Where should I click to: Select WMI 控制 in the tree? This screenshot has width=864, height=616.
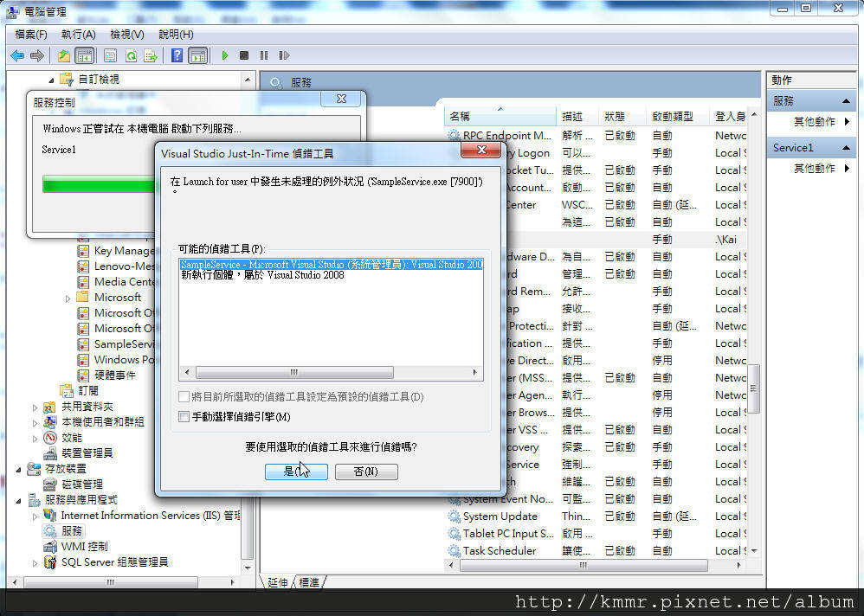(x=84, y=547)
